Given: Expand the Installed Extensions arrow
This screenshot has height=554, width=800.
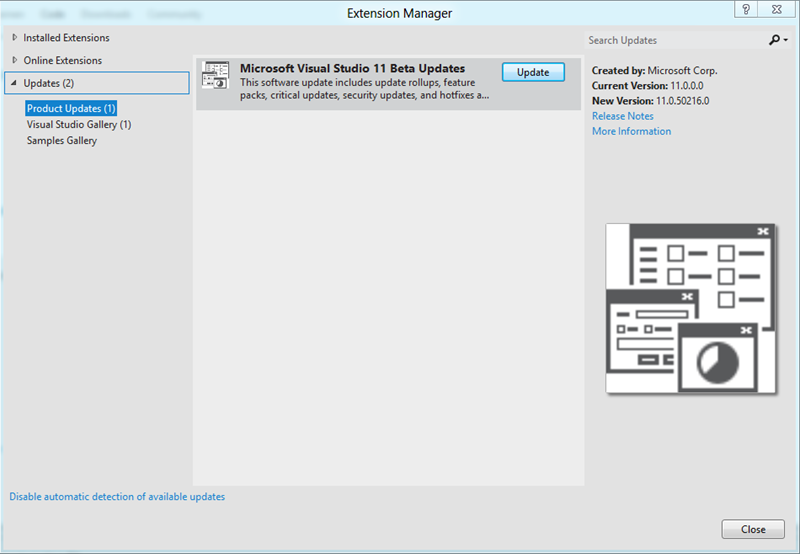Looking at the screenshot, I should 14,38.
